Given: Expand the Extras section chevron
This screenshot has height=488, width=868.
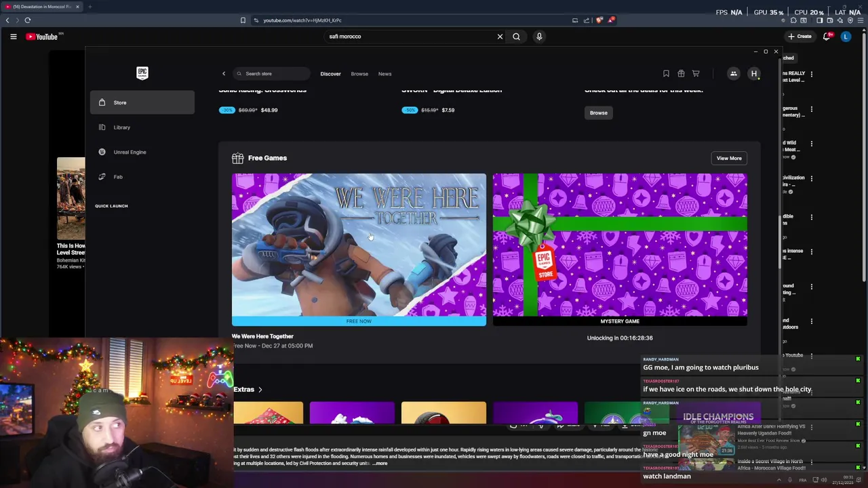Looking at the screenshot, I should [260, 390].
